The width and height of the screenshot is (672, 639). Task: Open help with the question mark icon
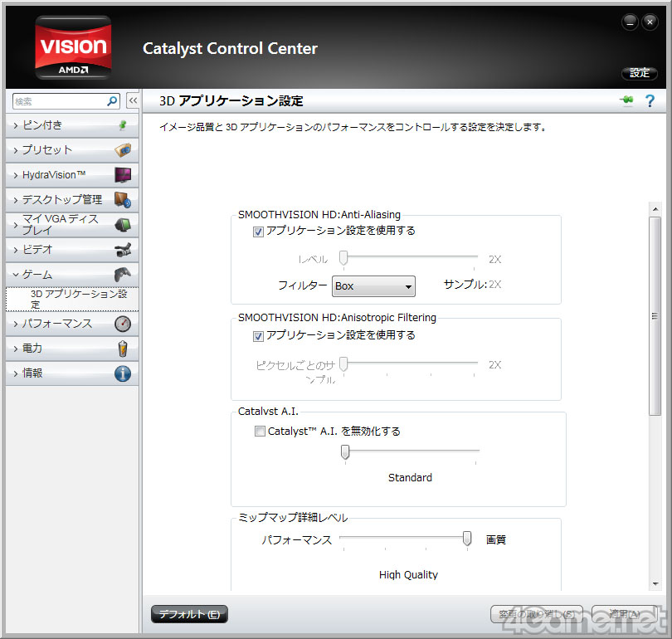click(650, 101)
